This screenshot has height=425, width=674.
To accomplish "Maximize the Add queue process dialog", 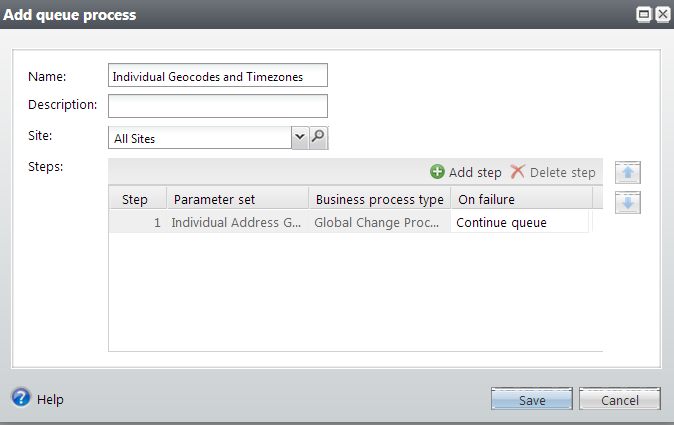I will (644, 15).
